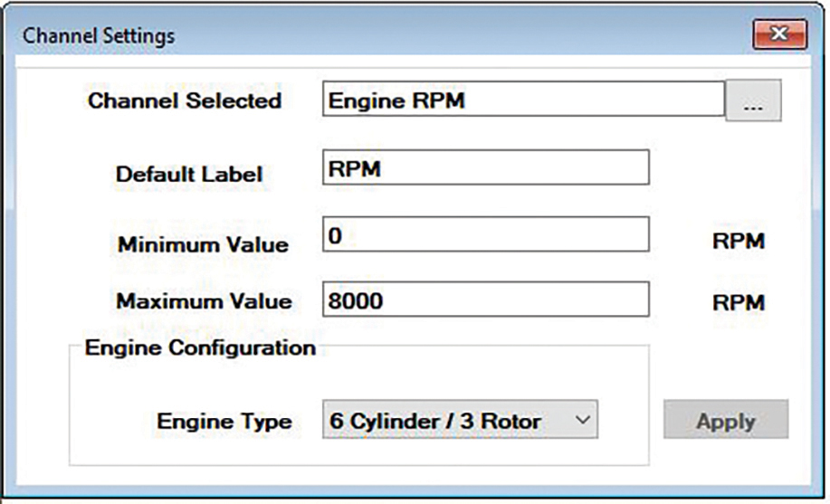Click the "Minimum Value" label text
The height and width of the screenshot is (504, 830).
tap(203, 244)
